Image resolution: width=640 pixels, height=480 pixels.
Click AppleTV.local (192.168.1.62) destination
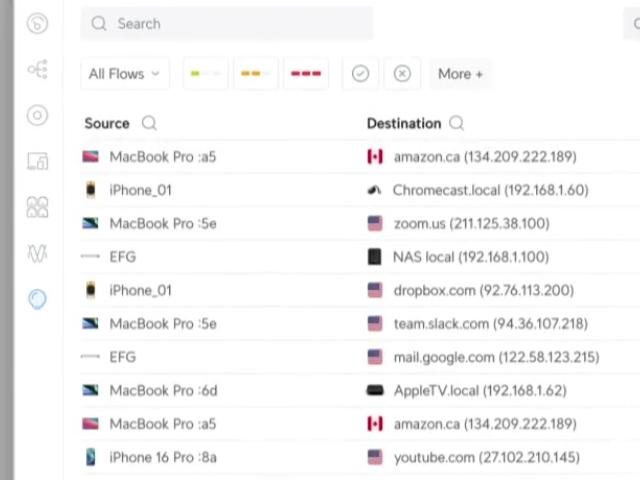(x=480, y=391)
